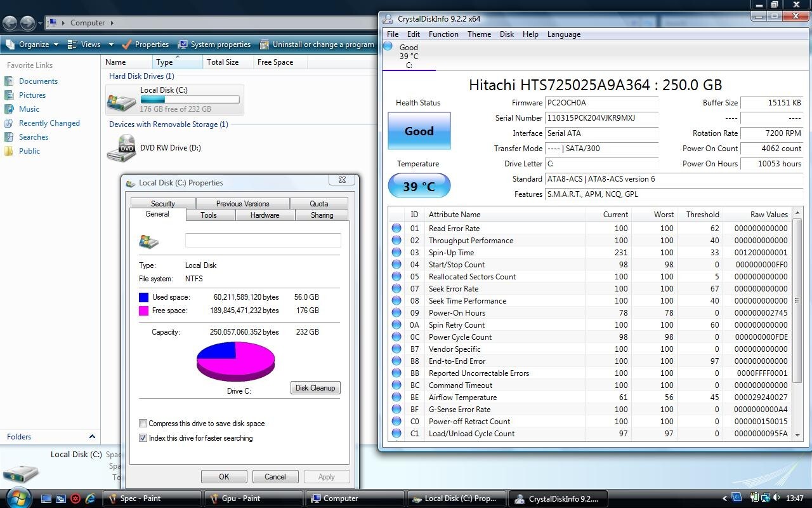
Task: Click the Disk Cleanup button
Action: pos(315,388)
